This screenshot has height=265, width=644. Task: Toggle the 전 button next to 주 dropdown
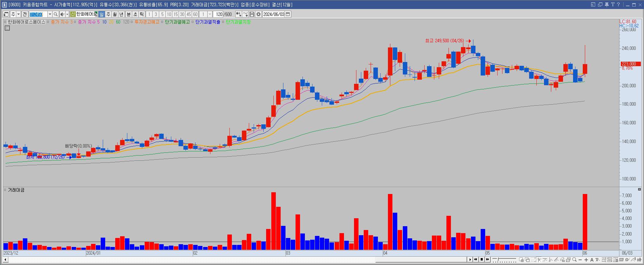(25, 14)
